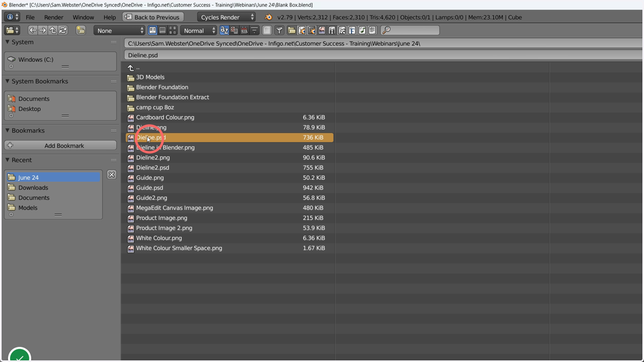Open Models in Recent list
644x362 pixels.
click(x=28, y=208)
